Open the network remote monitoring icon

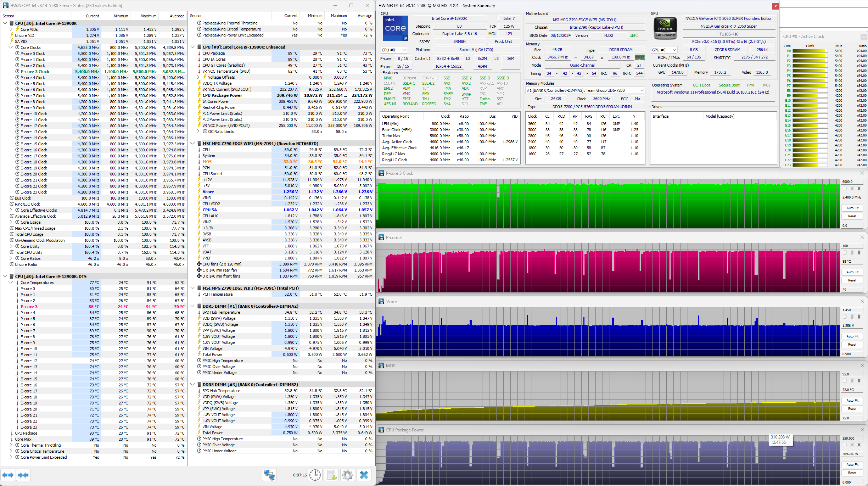click(269, 475)
